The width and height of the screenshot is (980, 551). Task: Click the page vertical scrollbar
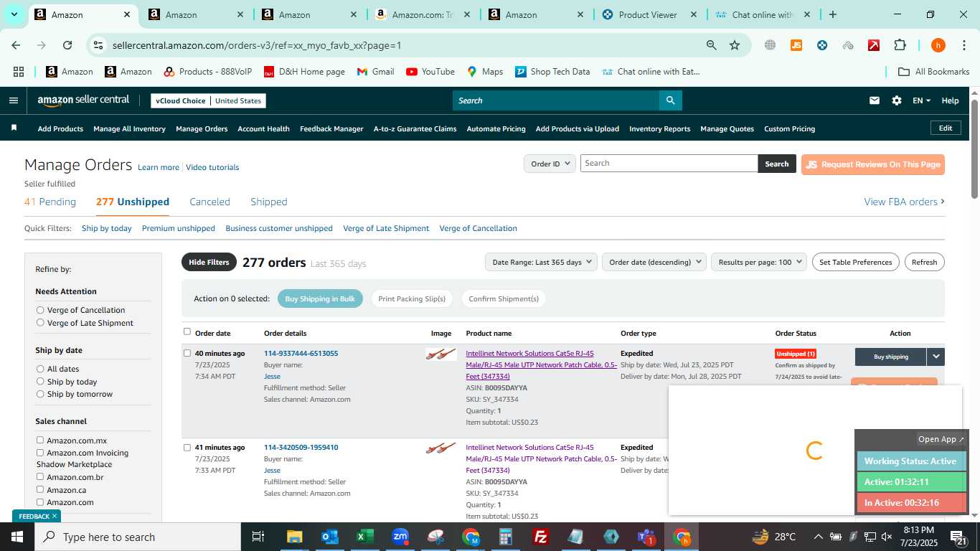click(974, 149)
